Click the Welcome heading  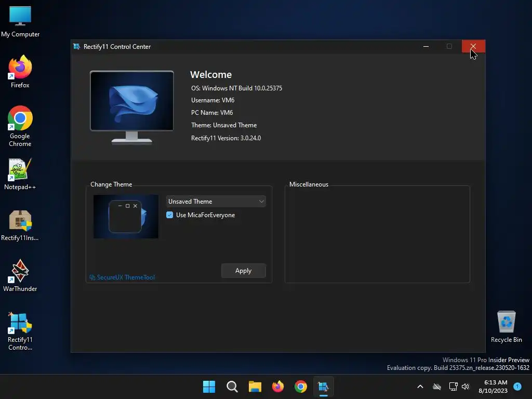point(211,75)
